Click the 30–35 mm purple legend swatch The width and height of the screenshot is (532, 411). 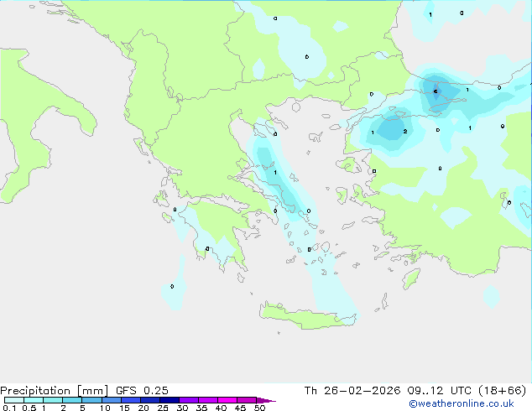[189, 400]
